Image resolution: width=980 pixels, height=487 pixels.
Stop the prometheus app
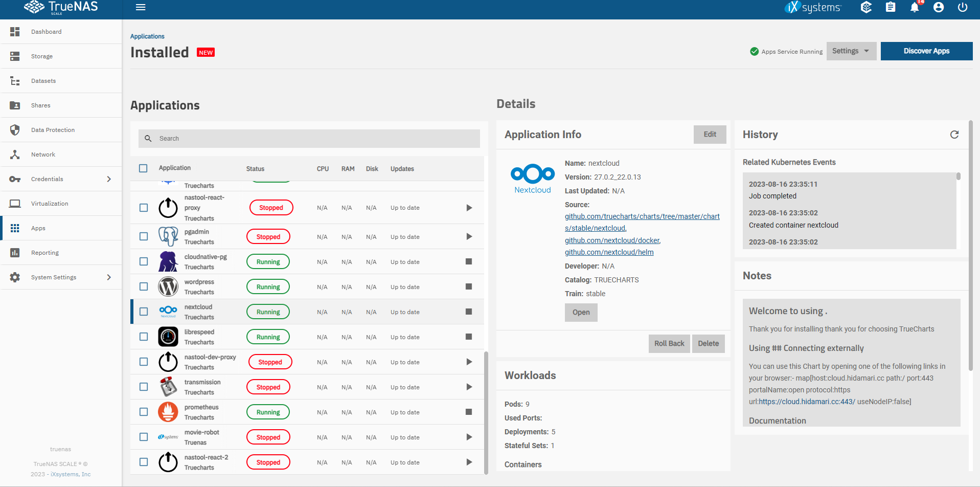(x=468, y=412)
